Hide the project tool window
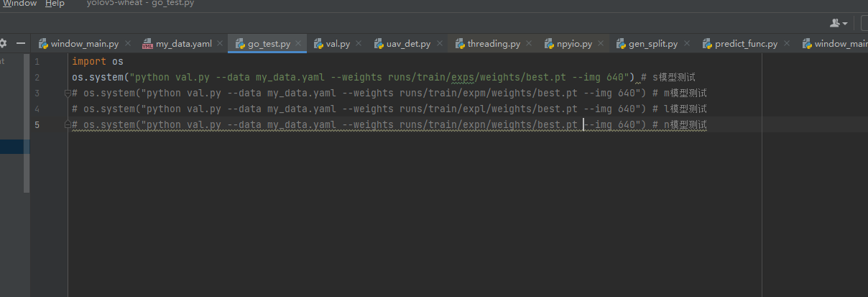This screenshot has height=297, width=868. (21, 43)
